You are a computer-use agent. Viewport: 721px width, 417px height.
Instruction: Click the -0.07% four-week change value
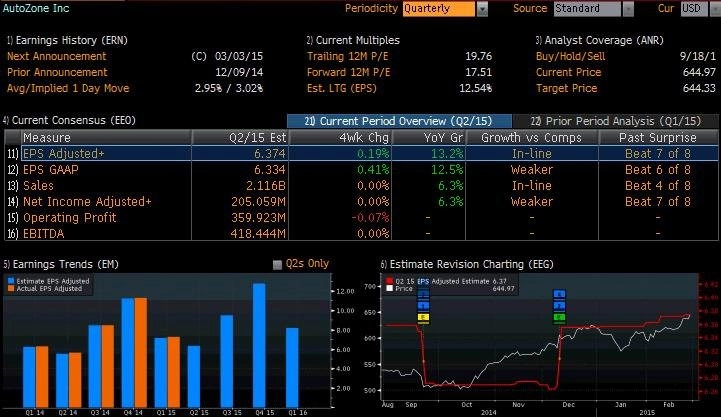click(x=370, y=217)
